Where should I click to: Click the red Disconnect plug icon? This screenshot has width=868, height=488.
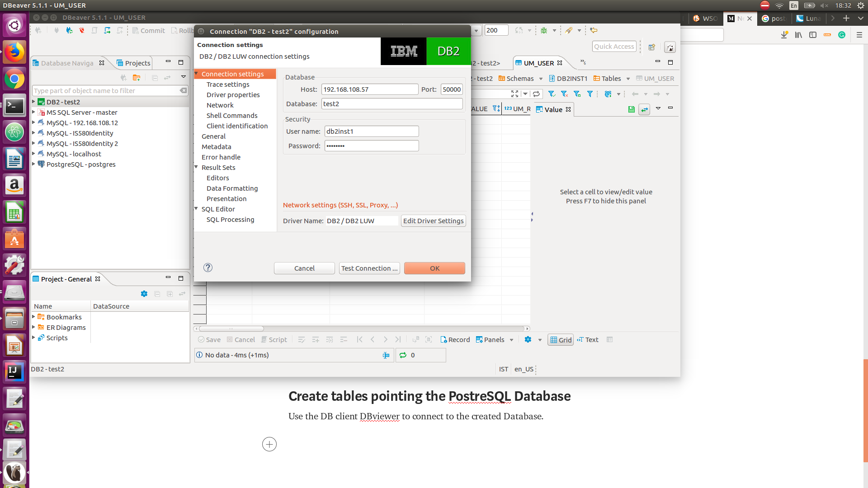click(82, 30)
